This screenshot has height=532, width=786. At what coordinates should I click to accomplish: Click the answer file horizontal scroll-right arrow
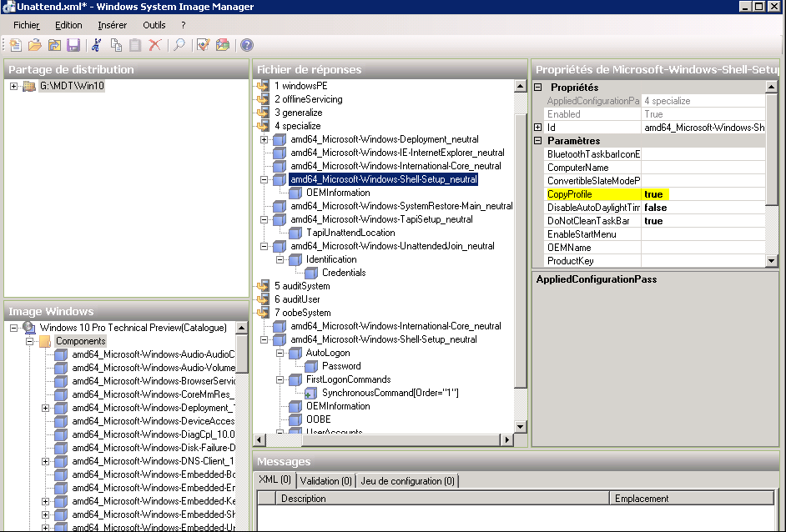coord(506,439)
